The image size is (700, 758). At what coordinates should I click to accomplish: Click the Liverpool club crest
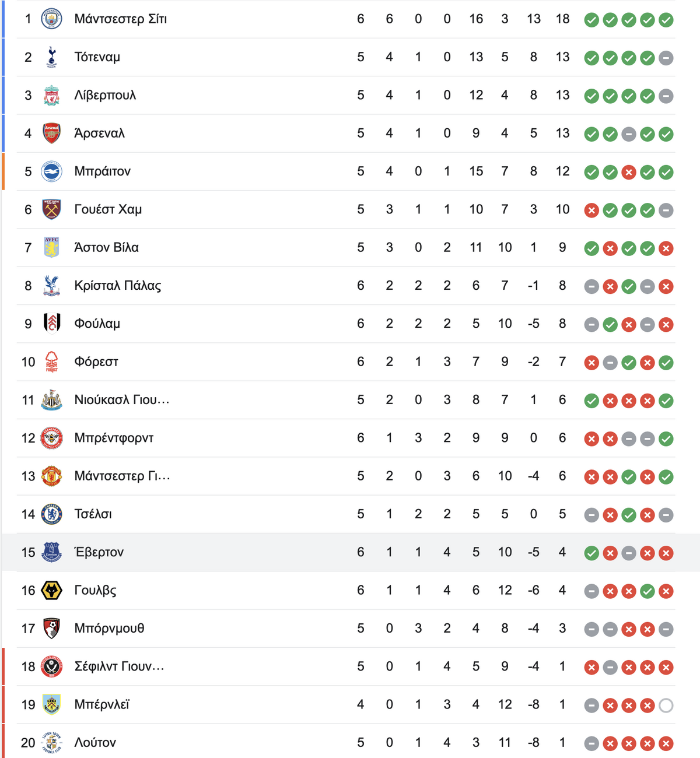[x=52, y=95]
